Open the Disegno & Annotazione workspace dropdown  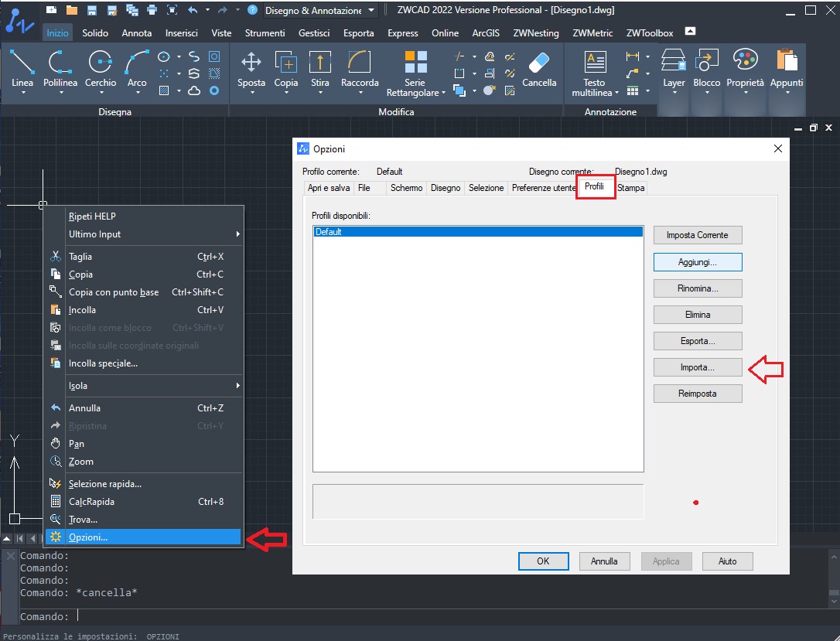click(320, 10)
